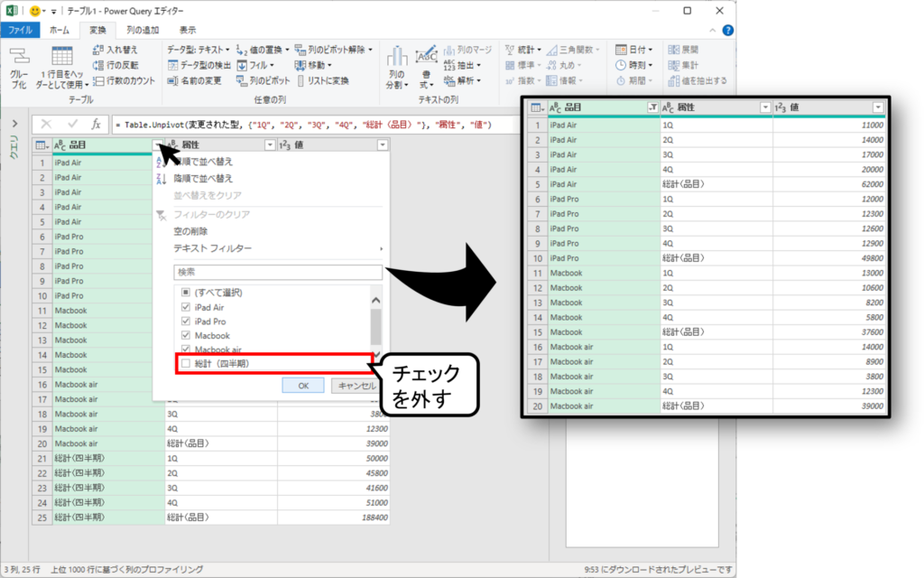Switch to the Home (ホーム) tab
The image size is (924, 578).
59,30
